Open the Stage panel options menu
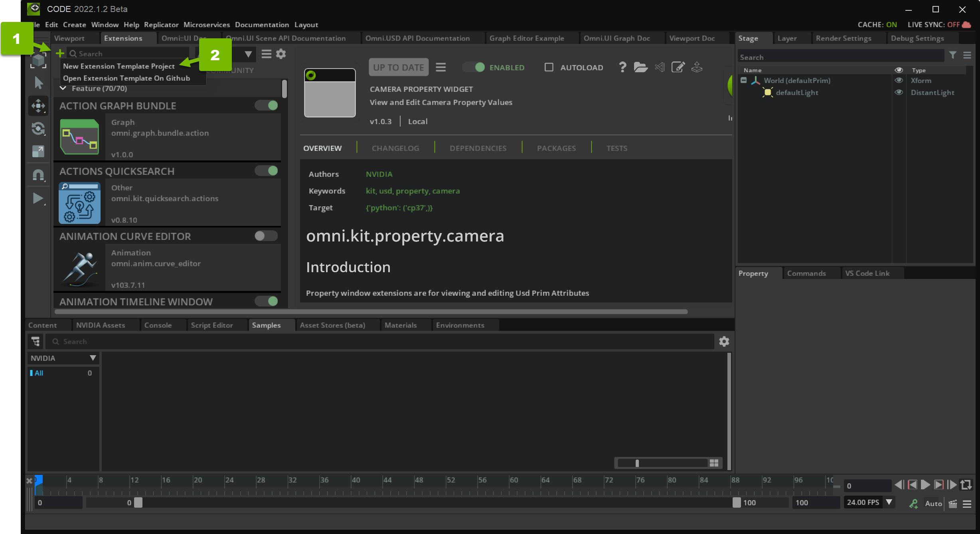This screenshot has height=534, width=980. [x=967, y=55]
